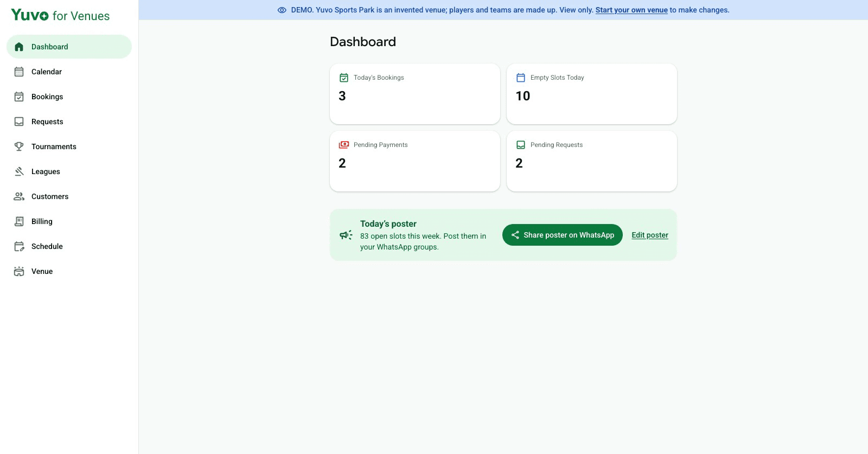This screenshot has width=868, height=454.
Task: Open the Venue settings page
Action: click(69, 271)
